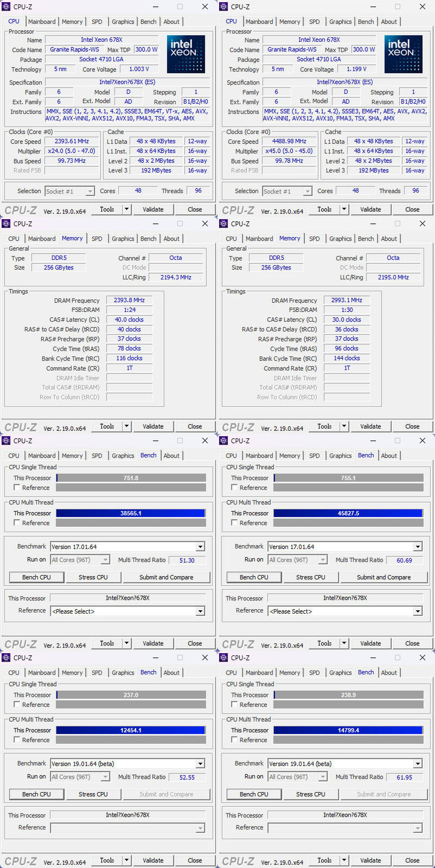Click title icon of bench window scoring 755.1
Image resolution: width=435 pixels, height=868 pixels.
pyautogui.click(x=224, y=441)
